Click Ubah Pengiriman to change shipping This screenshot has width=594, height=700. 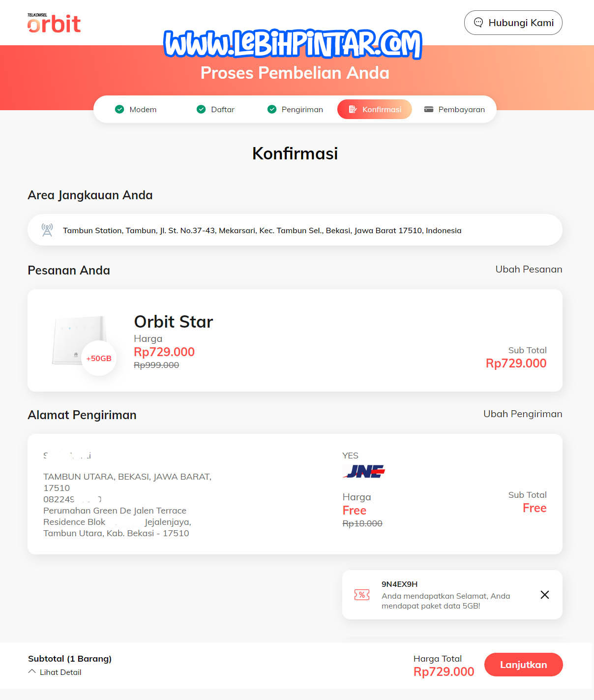(x=523, y=414)
